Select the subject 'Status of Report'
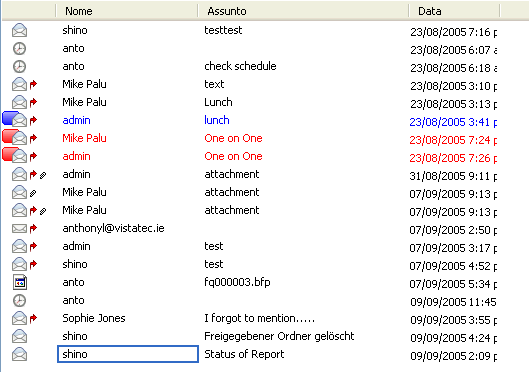This screenshot has width=529, height=372. click(244, 354)
